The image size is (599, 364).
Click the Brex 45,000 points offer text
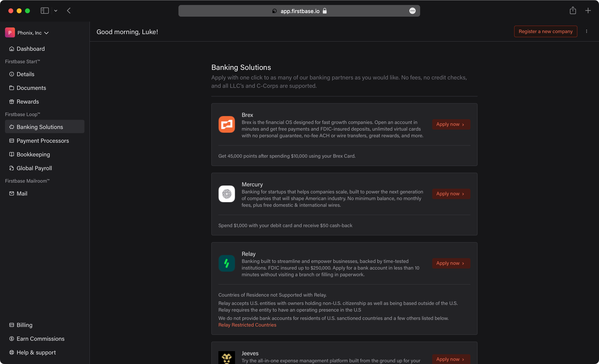click(x=287, y=156)
